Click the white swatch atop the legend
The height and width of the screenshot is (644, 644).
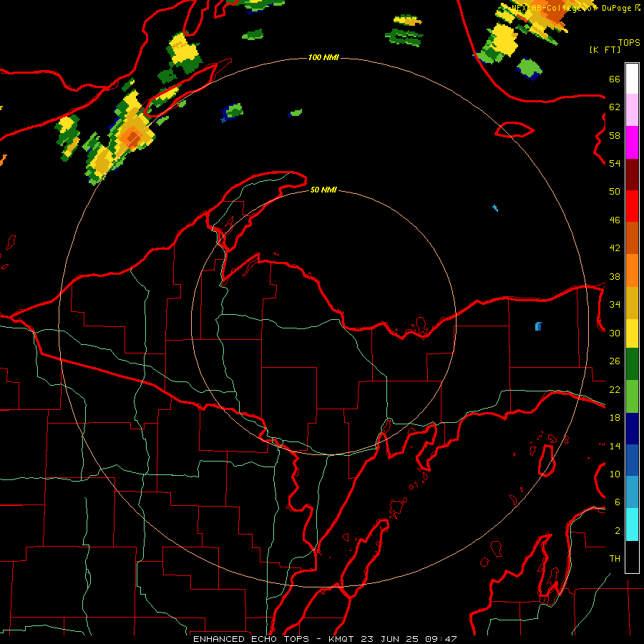(x=632, y=79)
